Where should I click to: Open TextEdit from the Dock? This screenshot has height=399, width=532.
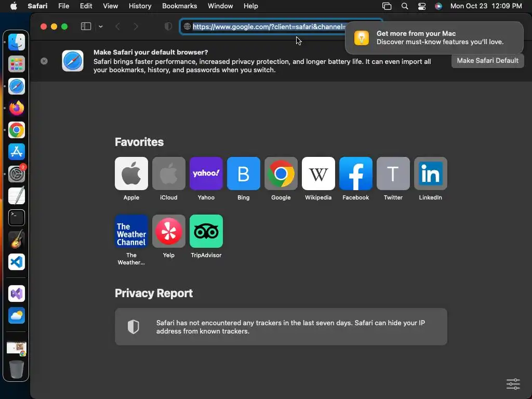click(x=16, y=196)
